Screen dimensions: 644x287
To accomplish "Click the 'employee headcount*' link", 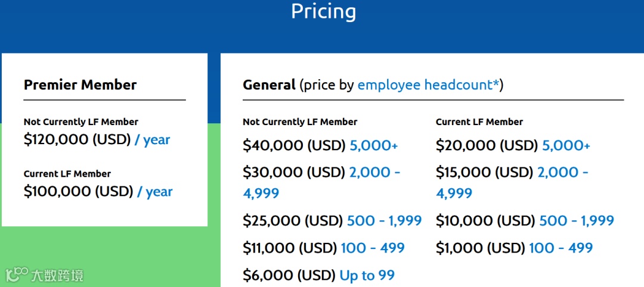I will pyautogui.click(x=428, y=85).
